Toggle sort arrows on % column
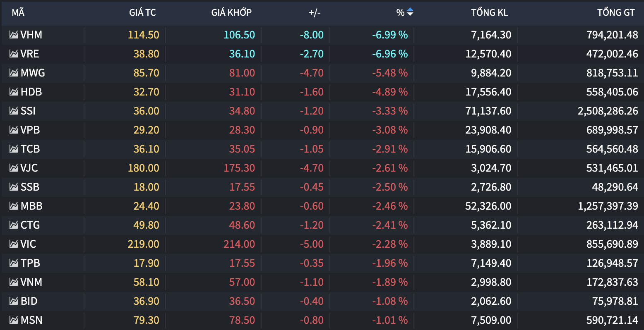Image resolution: width=644 pixels, height=330 pixels. point(410,12)
